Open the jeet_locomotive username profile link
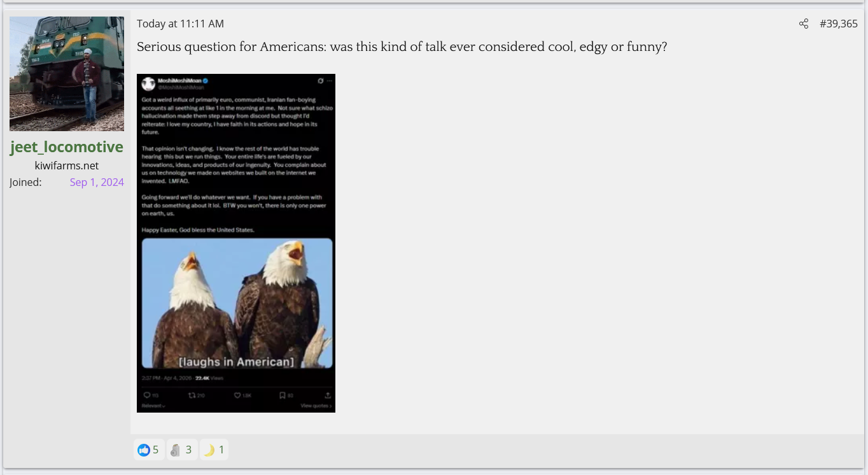868x475 pixels. [67, 147]
